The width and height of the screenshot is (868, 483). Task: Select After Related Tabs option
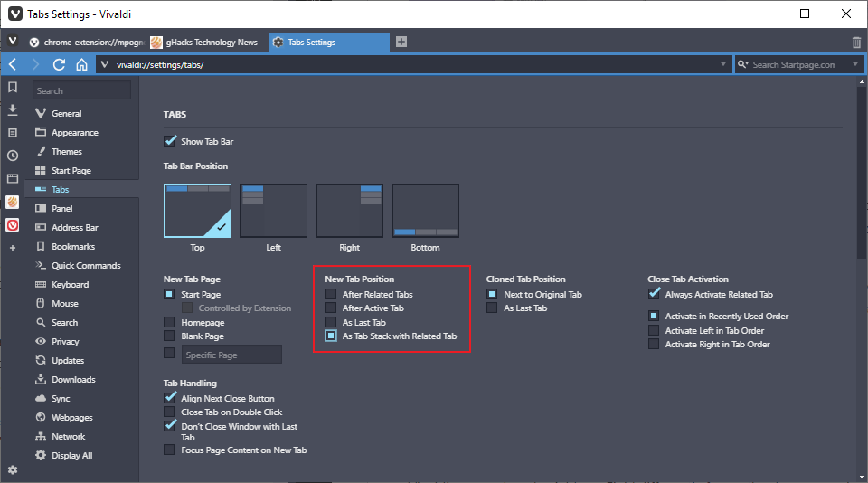[331, 294]
